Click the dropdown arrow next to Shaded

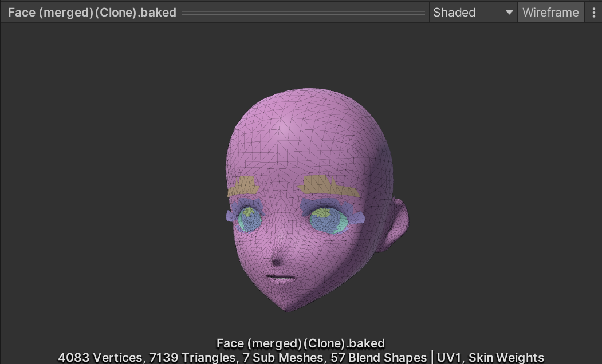pyautogui.click(x=509, y=12)
